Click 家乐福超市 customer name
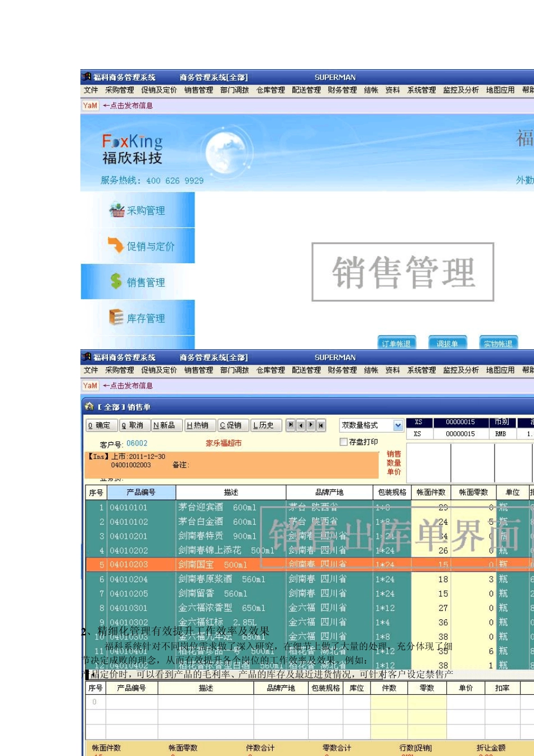The image size is (534, 756). pyautogui.click(x=224, y=443)
